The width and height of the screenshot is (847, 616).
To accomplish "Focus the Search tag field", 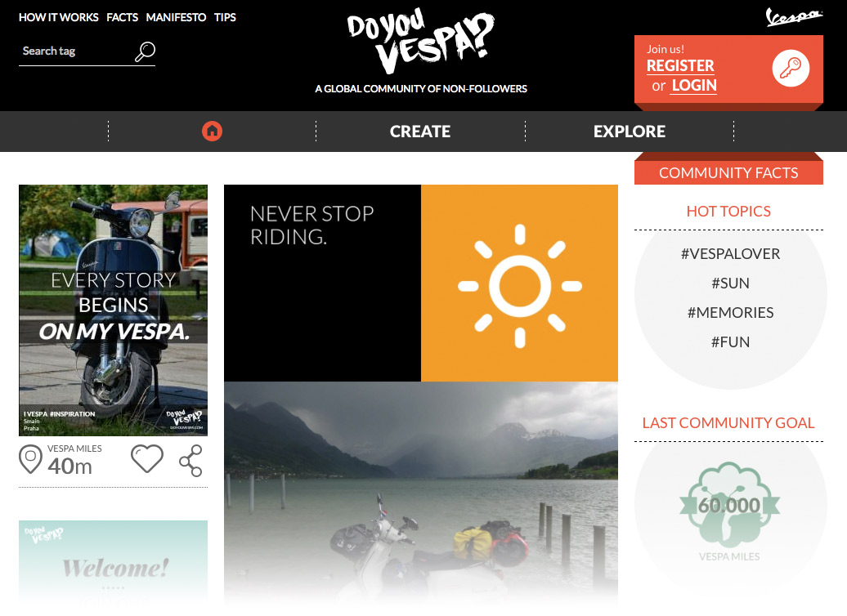I will [x=75, y=51].
